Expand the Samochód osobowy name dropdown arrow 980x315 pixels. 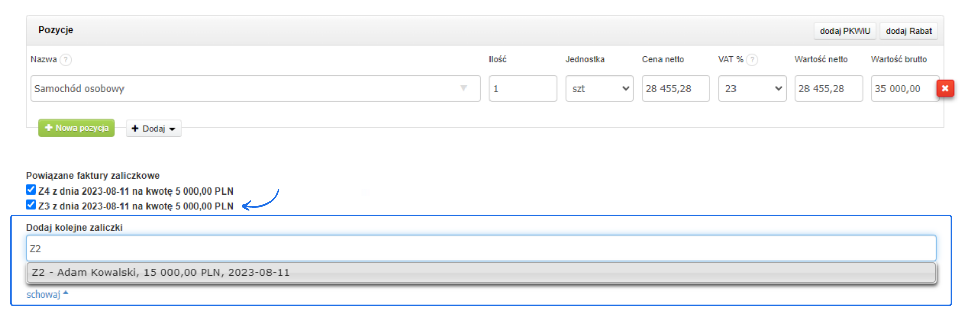coord(463,88)
